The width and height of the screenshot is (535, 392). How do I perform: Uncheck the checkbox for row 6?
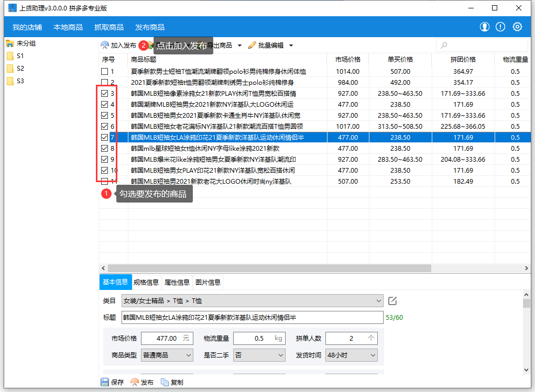(105, 127)
